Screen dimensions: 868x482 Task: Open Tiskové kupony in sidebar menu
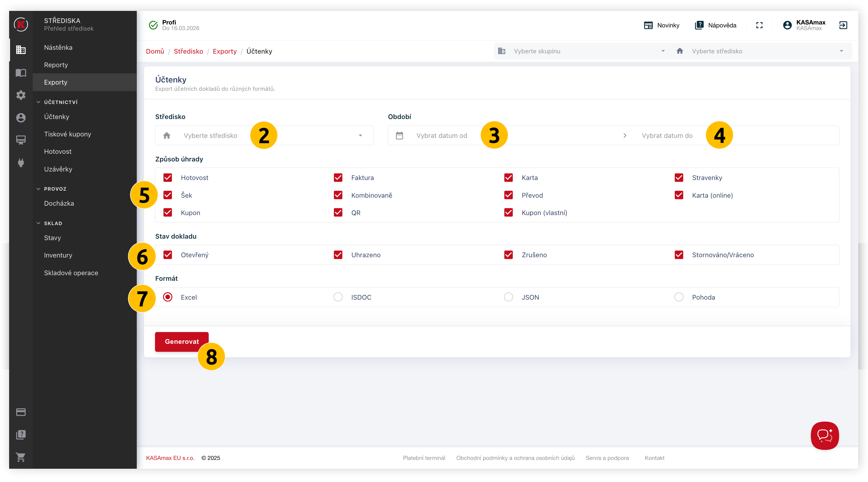67,134
